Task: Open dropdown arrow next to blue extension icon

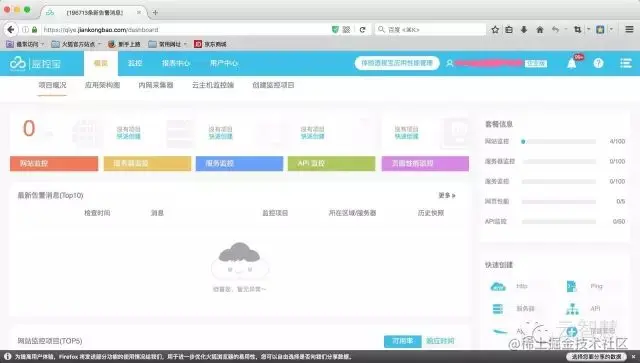Action: pyautogui.click(x=611, y=29)
